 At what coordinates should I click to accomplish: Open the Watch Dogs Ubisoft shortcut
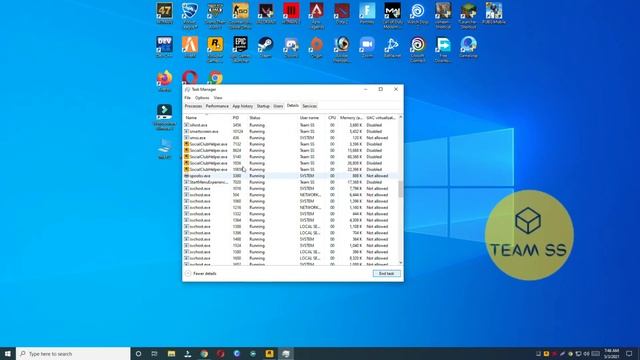coord(418,13)
